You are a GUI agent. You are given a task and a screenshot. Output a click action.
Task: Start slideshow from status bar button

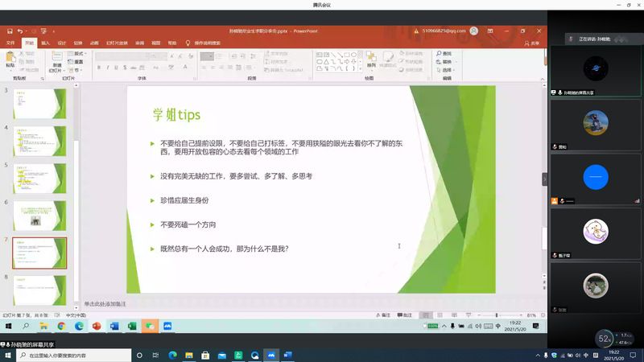[x=469, y=315]
